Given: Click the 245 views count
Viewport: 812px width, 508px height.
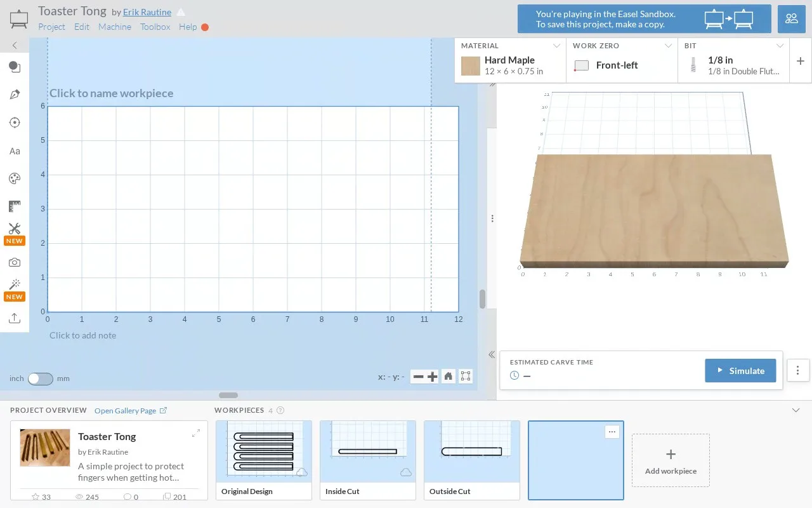Looking at the screenshot, I should click(x=88, y=497).
